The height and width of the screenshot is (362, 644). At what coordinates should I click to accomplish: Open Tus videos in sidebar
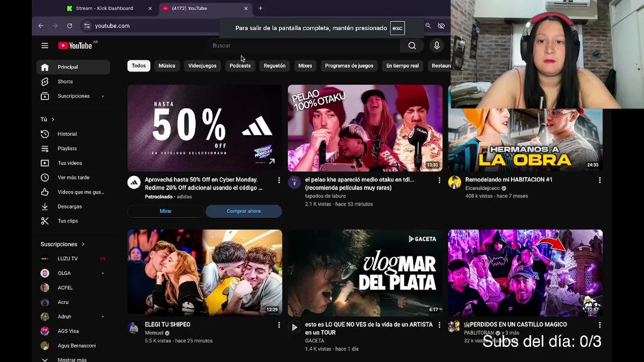point(73,163)
